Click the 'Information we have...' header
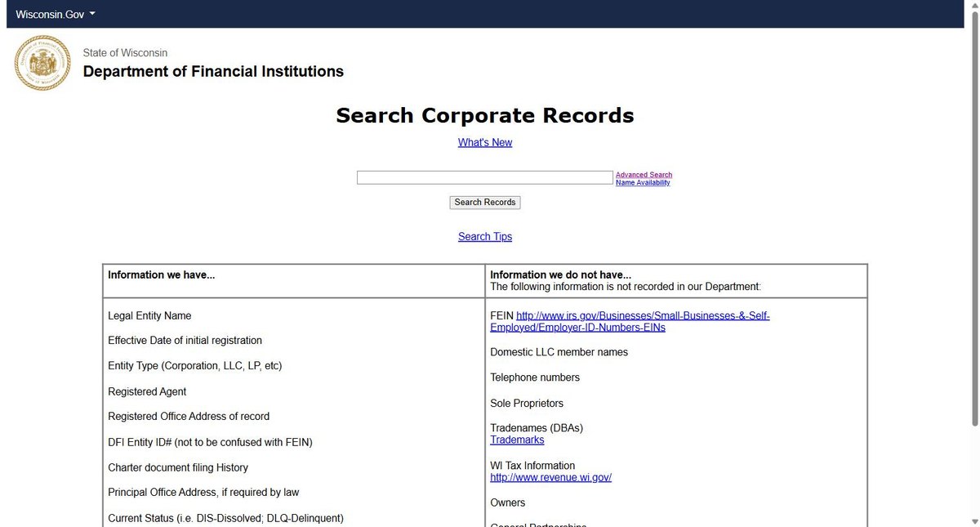The image size is (980, 527). pyautogui.click(x=162, y=275)
